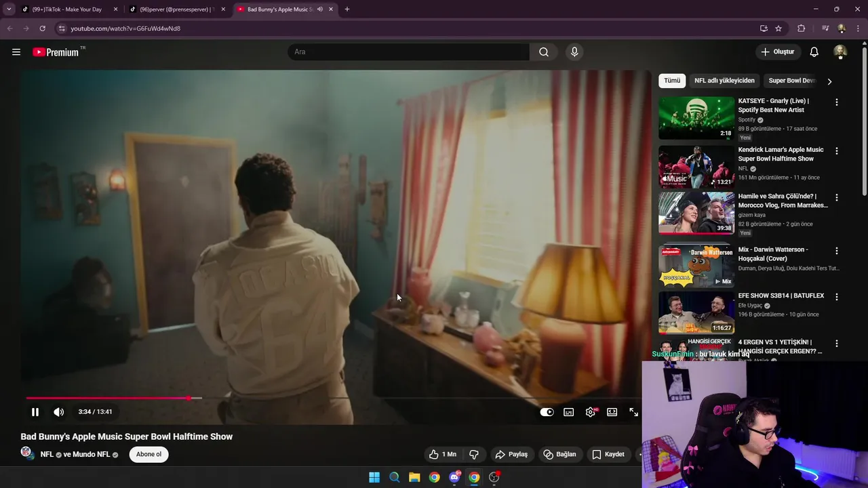868x488 pixels.
Task: Open the tab search dropdown arrow
Action: pos(9,9)
